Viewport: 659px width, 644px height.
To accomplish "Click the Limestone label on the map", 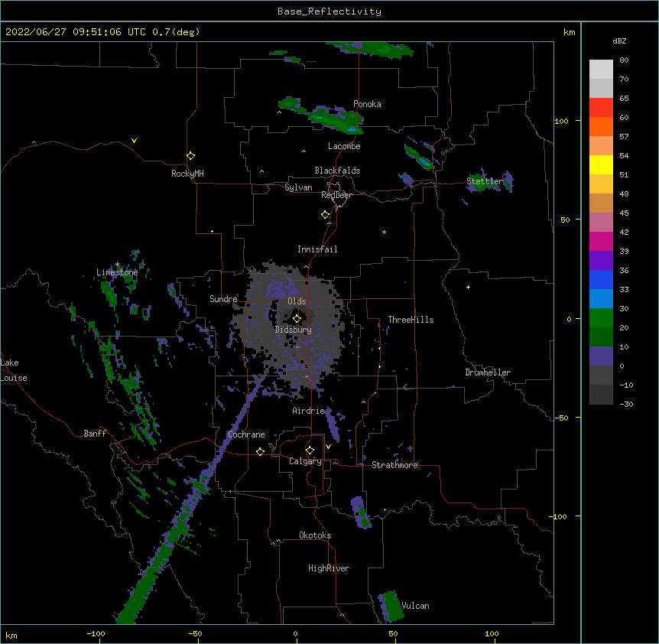I will click(x=117, y=272).
